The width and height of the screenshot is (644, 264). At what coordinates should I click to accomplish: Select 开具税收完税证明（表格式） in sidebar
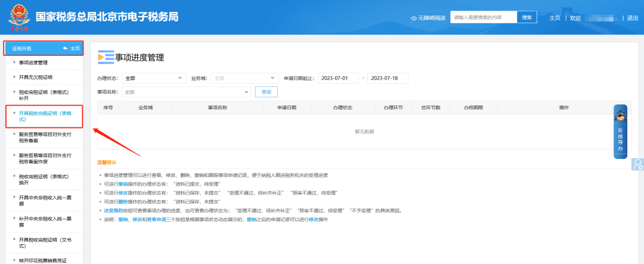point(44,116)
